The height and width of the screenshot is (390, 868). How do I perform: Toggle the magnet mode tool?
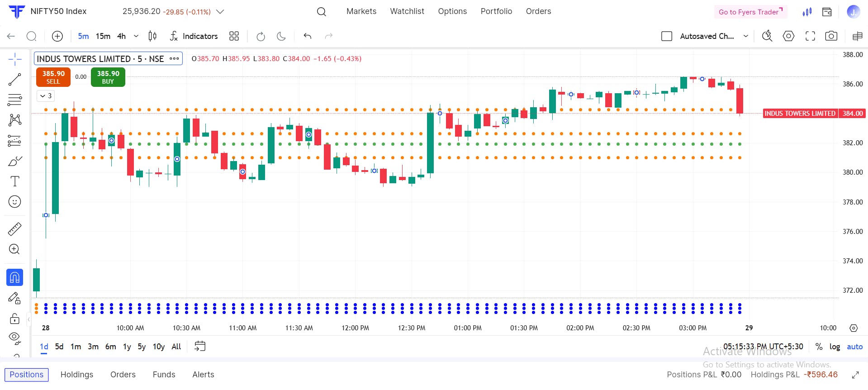click(15, 277)
